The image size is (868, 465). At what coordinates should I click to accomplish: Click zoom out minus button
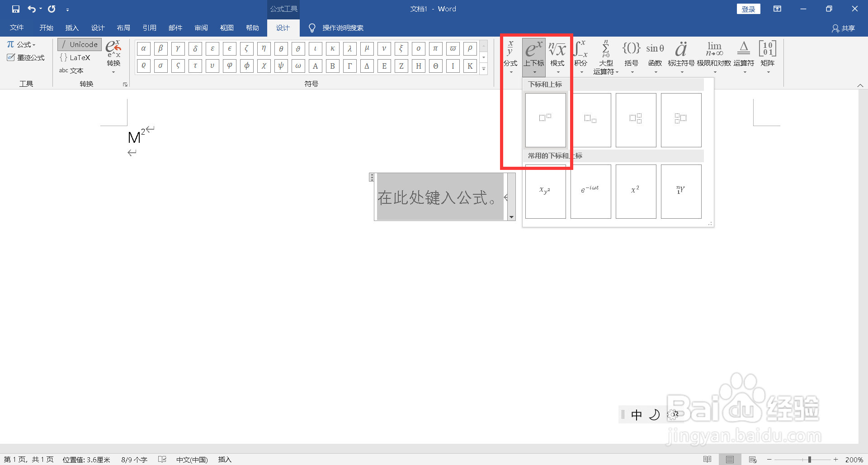pos(769,460)
